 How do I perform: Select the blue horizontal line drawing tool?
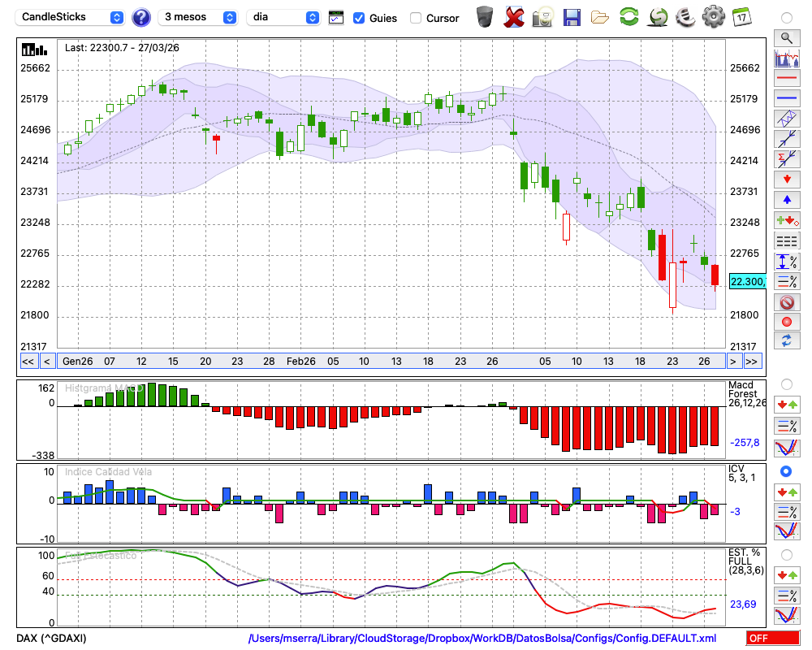(x=786, y=98)
